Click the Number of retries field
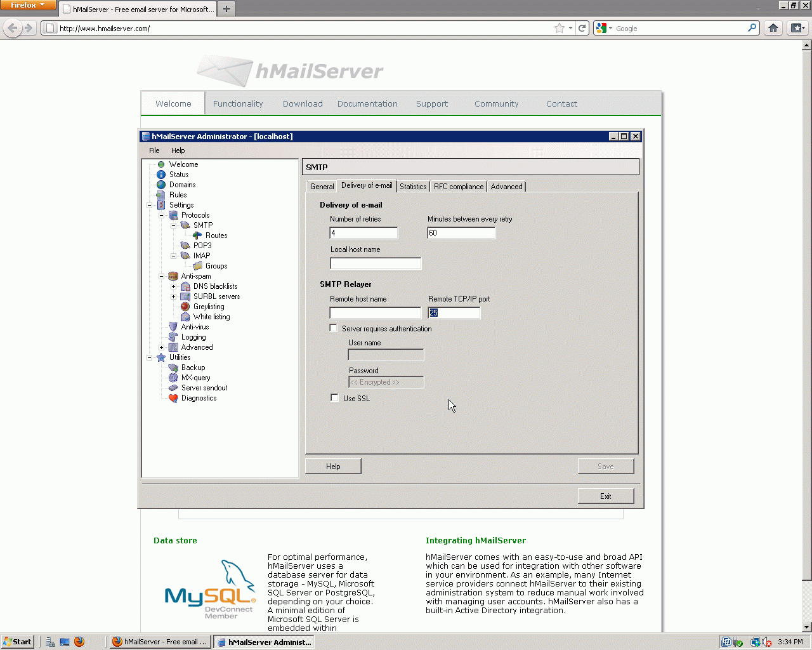The height and width of the screenshot is (650, 812). [x=363, y=233]
